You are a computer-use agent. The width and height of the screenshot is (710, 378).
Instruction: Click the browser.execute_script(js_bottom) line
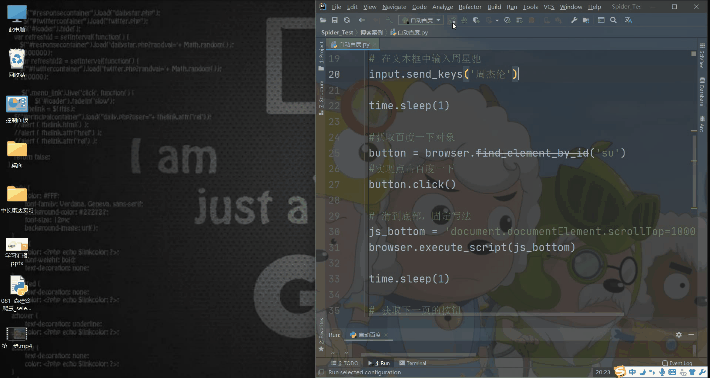(472, 248)
